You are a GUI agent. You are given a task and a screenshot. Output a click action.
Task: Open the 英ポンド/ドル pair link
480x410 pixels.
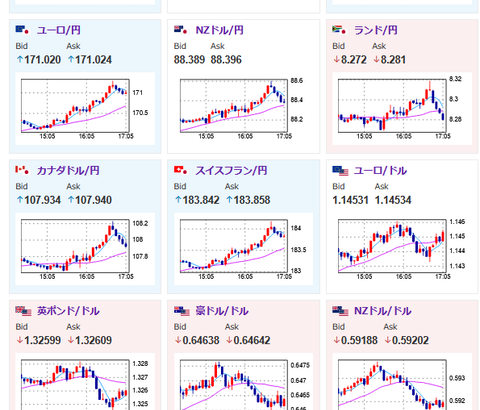[x=68, y=311]
